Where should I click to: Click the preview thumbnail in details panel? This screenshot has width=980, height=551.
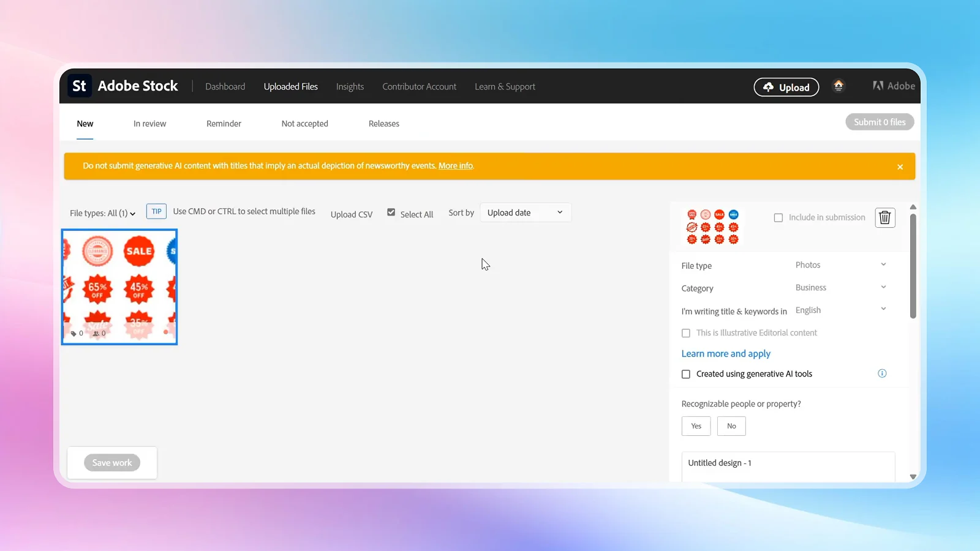point(712,227)
